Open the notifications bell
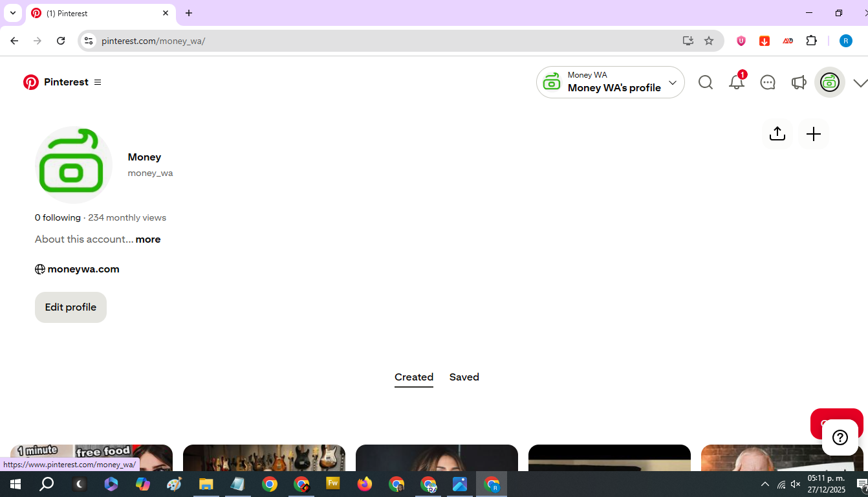Screen dimensions: 868x497 point(736,83)
